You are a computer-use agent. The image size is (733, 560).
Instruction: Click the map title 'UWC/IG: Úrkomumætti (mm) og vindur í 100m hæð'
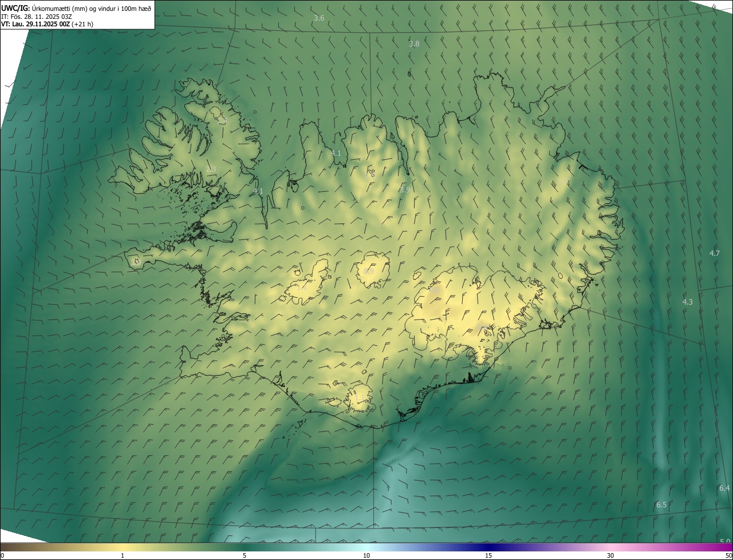pyautogui.click(x=76, y=8)
